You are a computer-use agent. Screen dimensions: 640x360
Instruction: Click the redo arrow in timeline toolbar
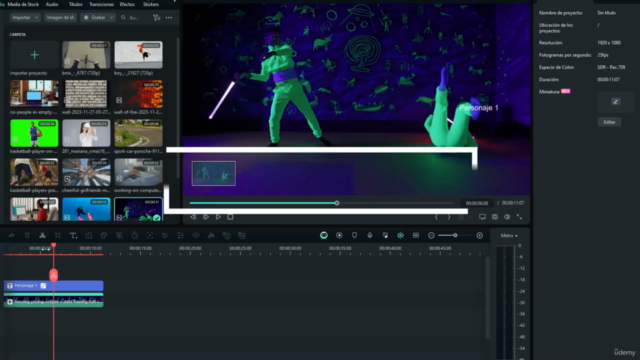(x=11, y=236)
